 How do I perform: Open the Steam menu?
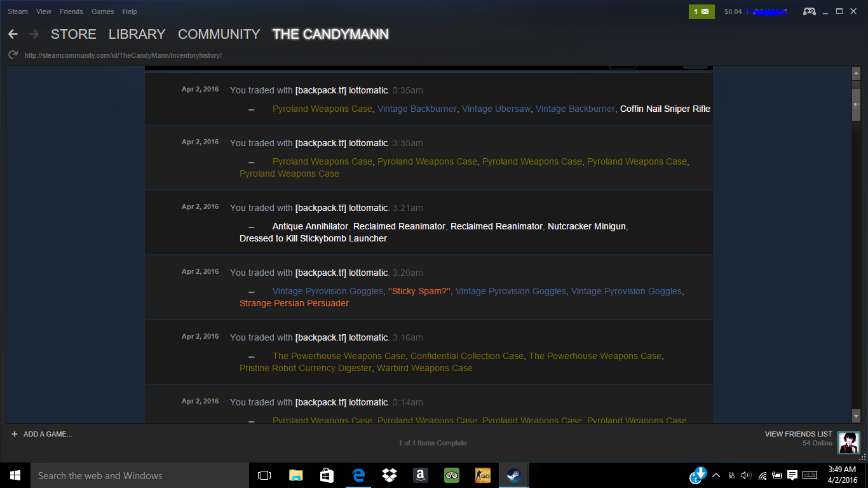coord(18,11)
